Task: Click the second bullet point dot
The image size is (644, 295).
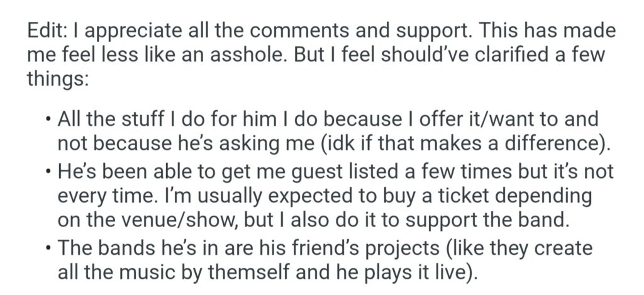Action: pyautogui.click(x=48, y=172)
